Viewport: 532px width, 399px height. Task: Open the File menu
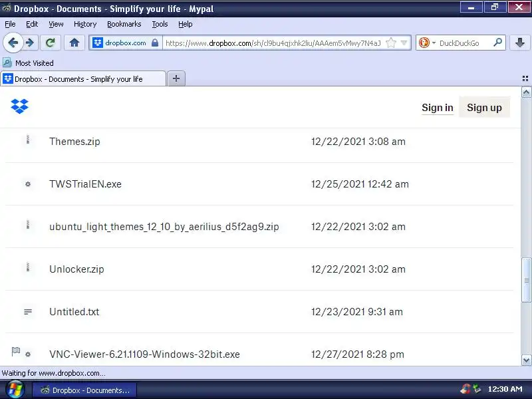10,24
